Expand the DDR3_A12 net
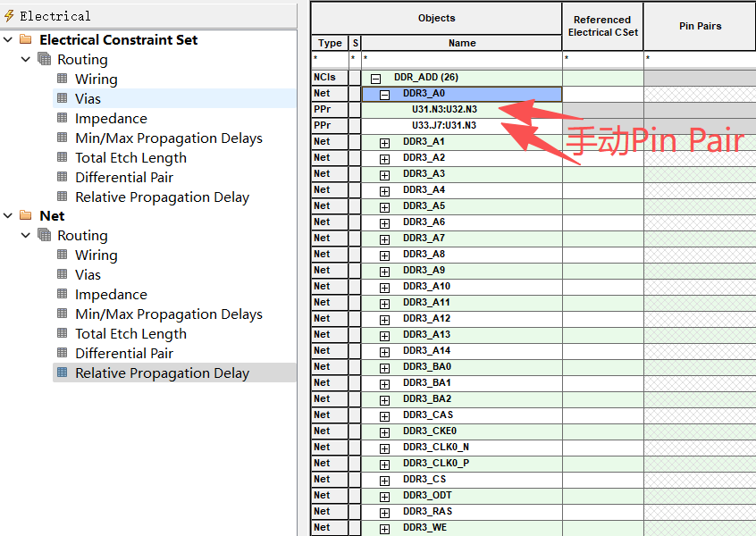756x536 pixels. point(384,320)
